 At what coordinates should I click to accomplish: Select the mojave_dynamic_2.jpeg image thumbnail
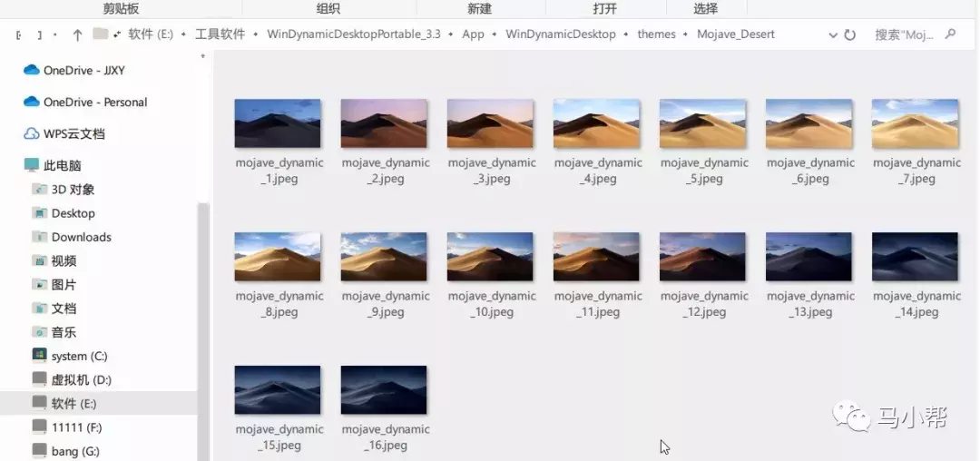pos(384,123)
